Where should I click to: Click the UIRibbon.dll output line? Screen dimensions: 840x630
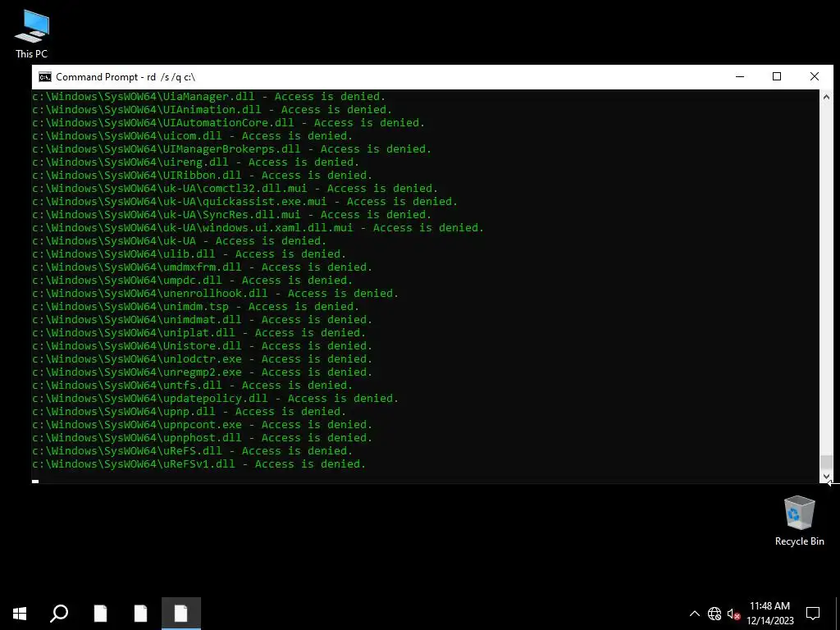pos(203,176)
